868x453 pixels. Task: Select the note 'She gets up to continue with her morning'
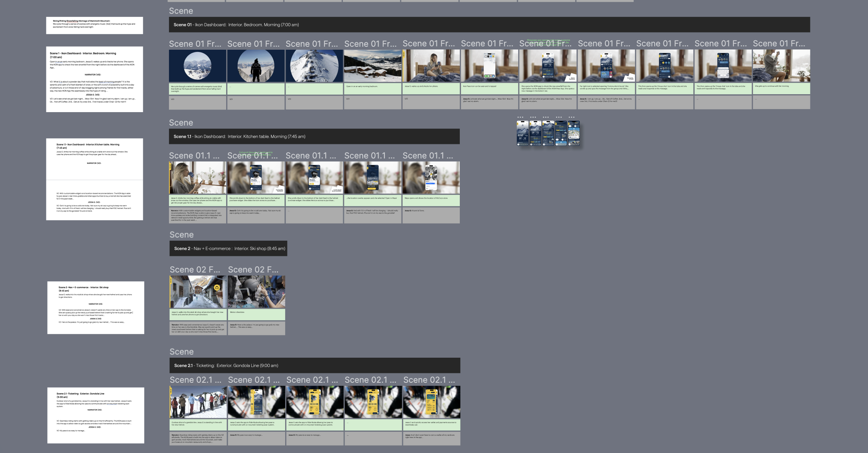[x=781, y=89]
